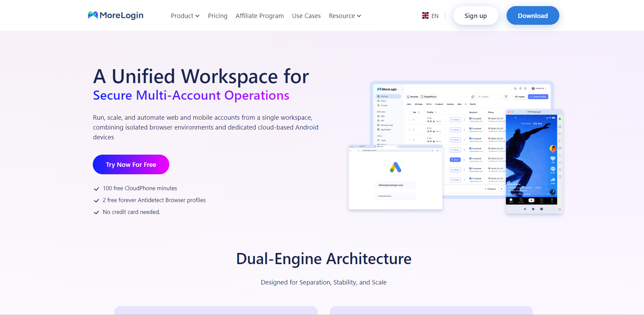Tap the heart like icon on the TikTok video
Image resolution: width=644 pixels, height=315 pixels.
pos(553,158)
